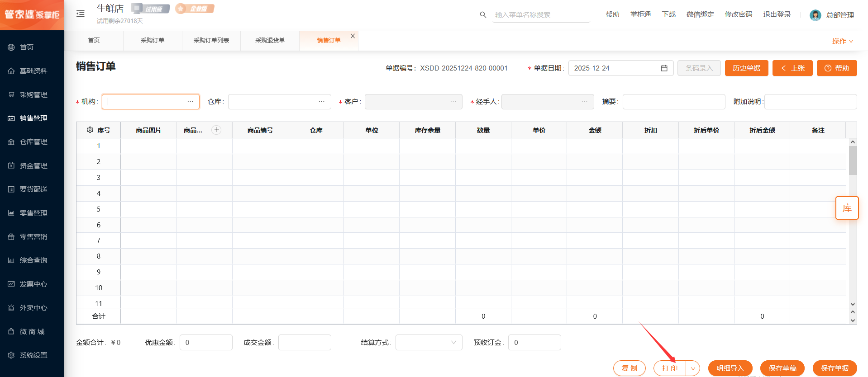868x377 pixels.
Task: Click 退出登录 link
Action: coord(777,14)
